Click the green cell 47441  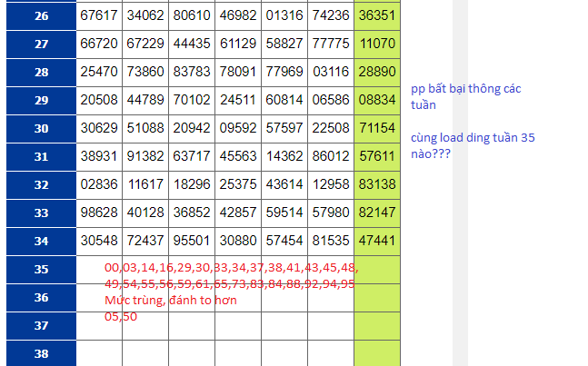click(x=376, y=241)
